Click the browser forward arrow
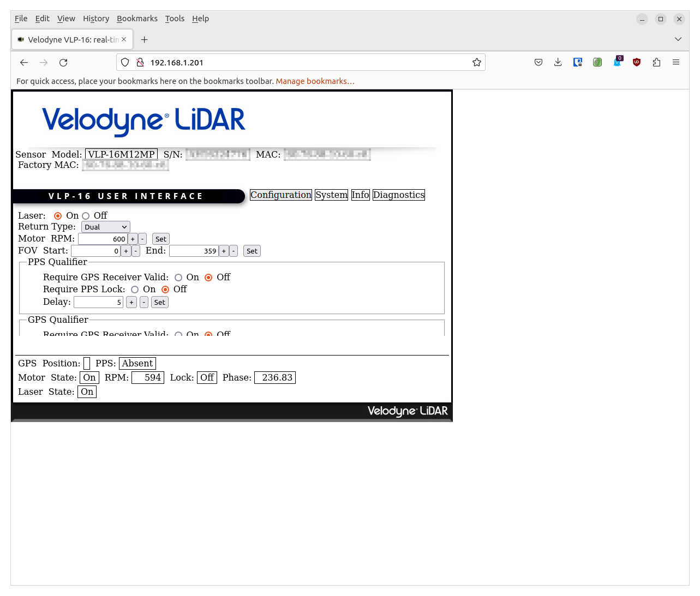700x596 pixels. 44,63
